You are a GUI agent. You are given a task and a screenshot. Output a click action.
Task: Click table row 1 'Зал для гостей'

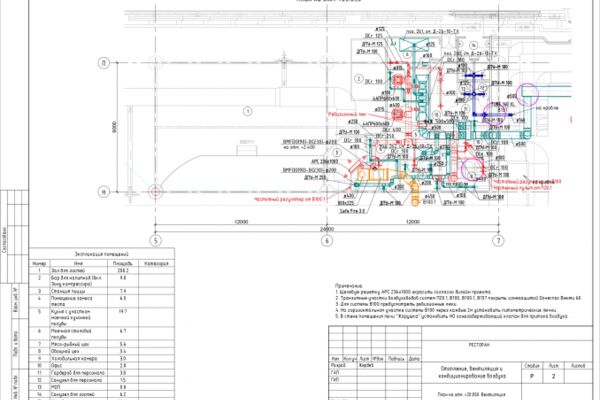102,270
